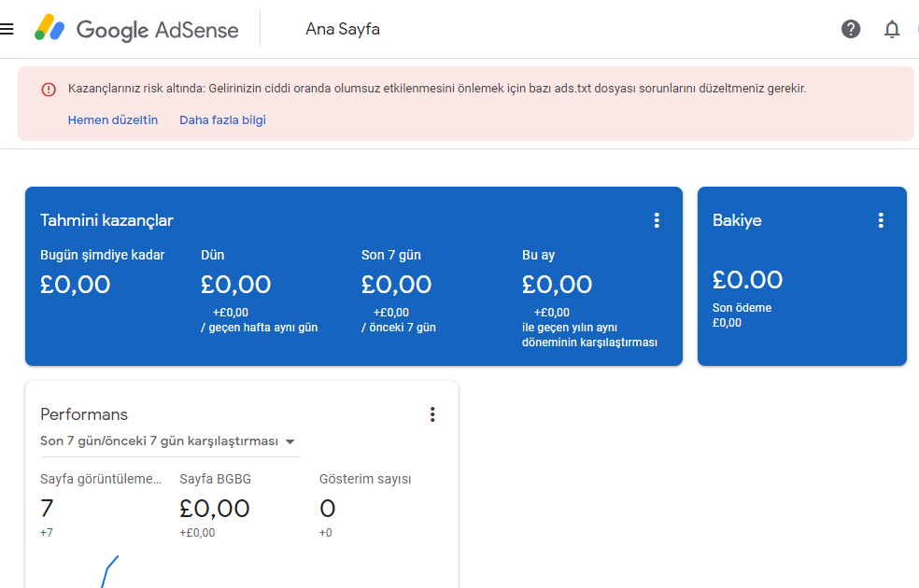This screenshot has height=588, width=919.
Task: Click Daha fazla bilgi link
Action: pos(222,120)
